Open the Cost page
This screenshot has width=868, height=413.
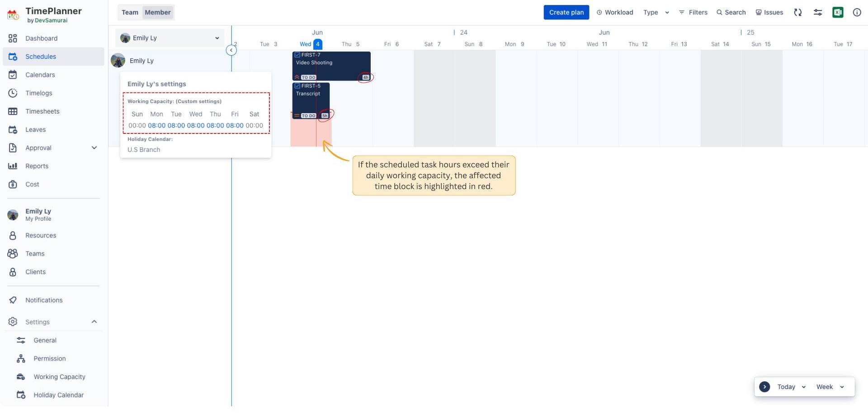(x=32, y=184)
